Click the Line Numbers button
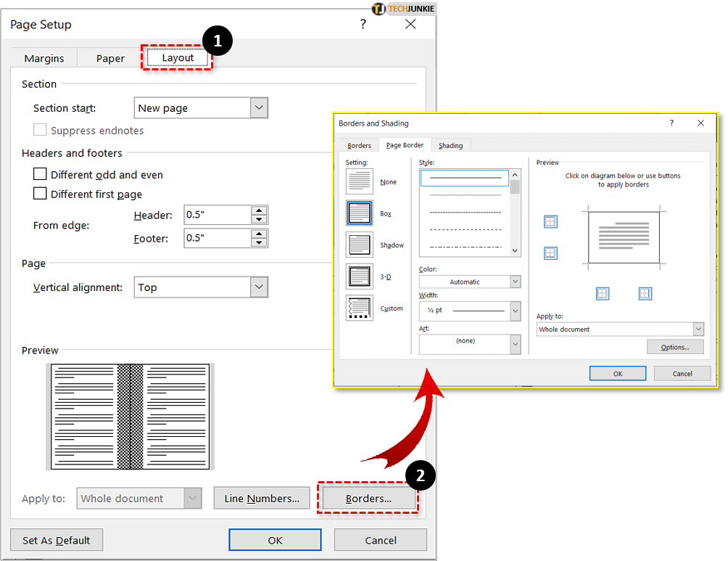This screenshot has height=561, width=728. tap(262, 499)
